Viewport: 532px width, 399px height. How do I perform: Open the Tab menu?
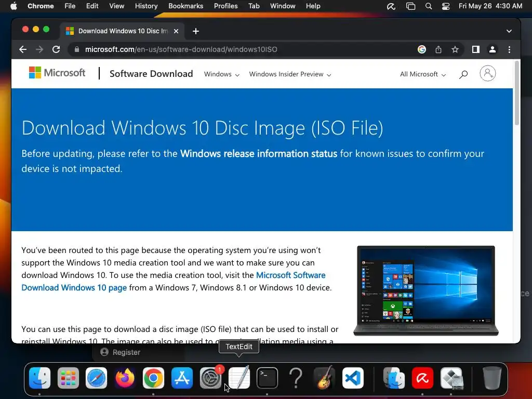(x=254, y=6)
